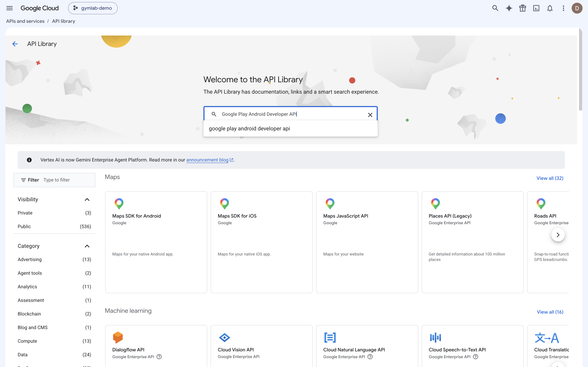
Task: Open Gemini AI assistant sparkle icon
Action: pos(509,8)
